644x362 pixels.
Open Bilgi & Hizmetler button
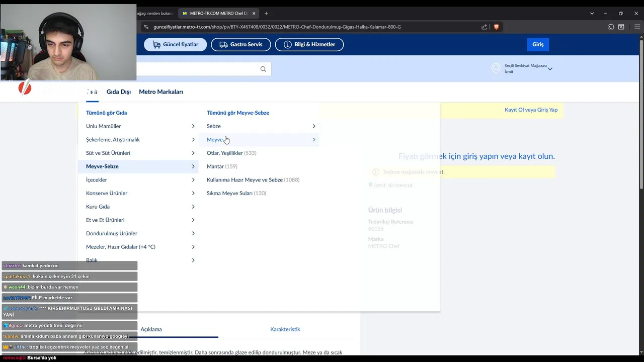coord(309,44)
